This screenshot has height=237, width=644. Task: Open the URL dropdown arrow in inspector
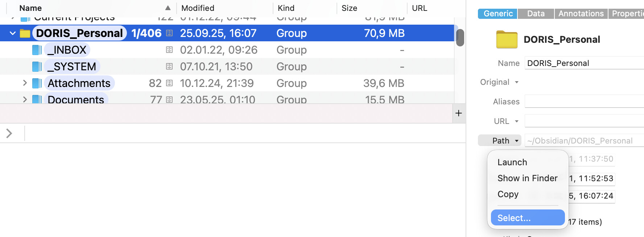[517, 121]
